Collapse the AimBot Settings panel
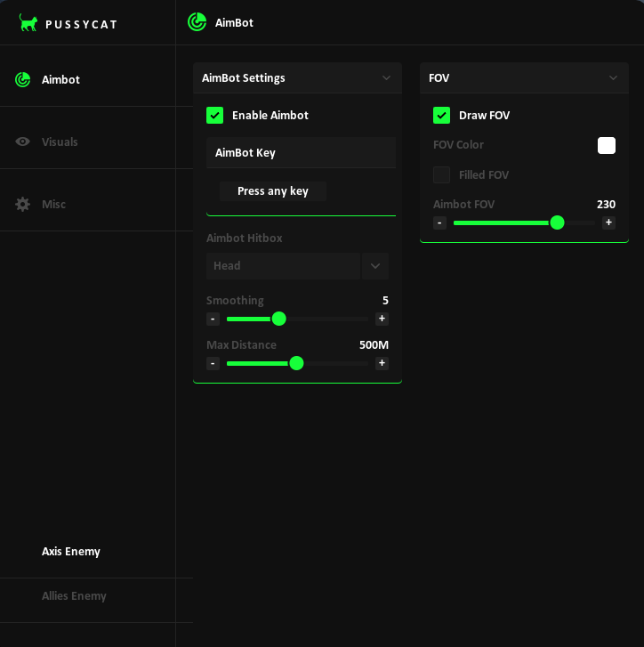Image resolution: width=644 pixels, height=647 pixels. (x=386, y=77)
